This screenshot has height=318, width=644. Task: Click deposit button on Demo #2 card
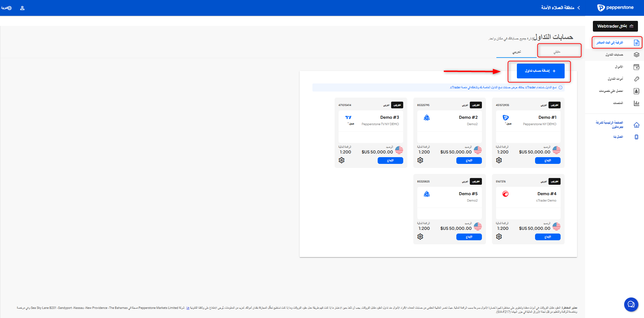coord(469,161)
